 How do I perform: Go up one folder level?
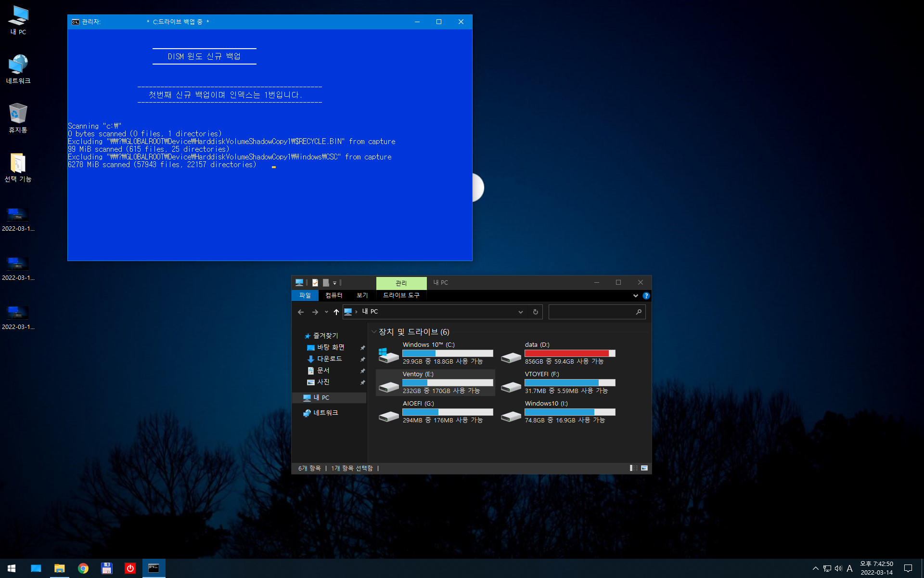pos(336,312)
